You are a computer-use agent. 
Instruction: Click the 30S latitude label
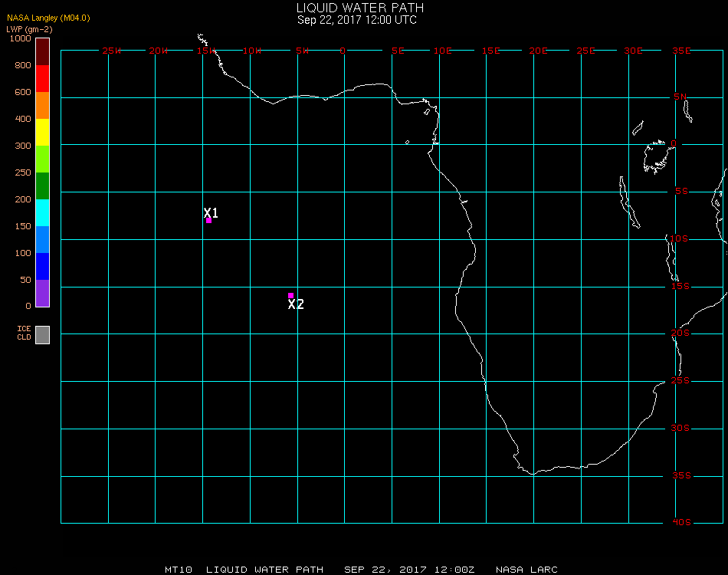coord(680,428)
